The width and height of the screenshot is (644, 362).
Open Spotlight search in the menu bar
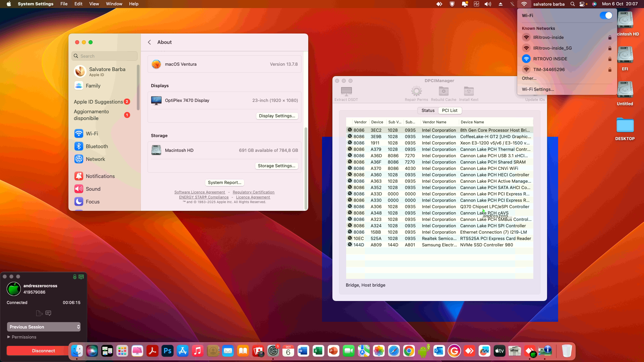tap(573, 4)
